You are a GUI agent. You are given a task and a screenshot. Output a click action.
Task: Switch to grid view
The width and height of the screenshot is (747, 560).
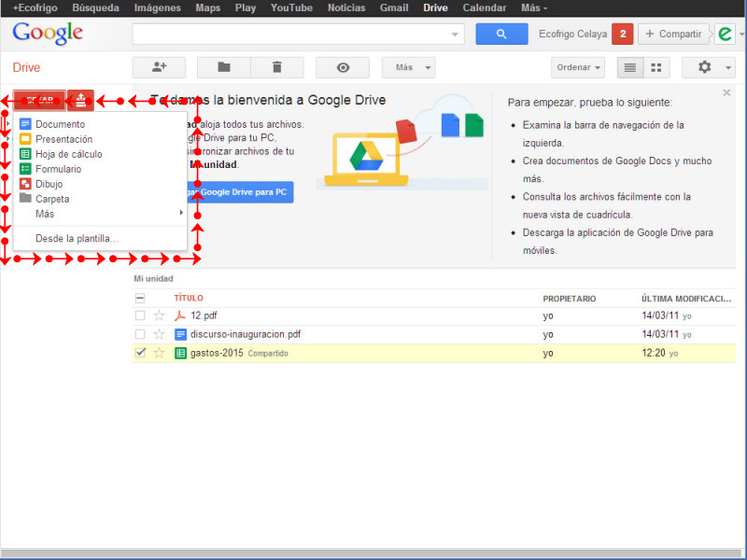click(x=656, y=67)
